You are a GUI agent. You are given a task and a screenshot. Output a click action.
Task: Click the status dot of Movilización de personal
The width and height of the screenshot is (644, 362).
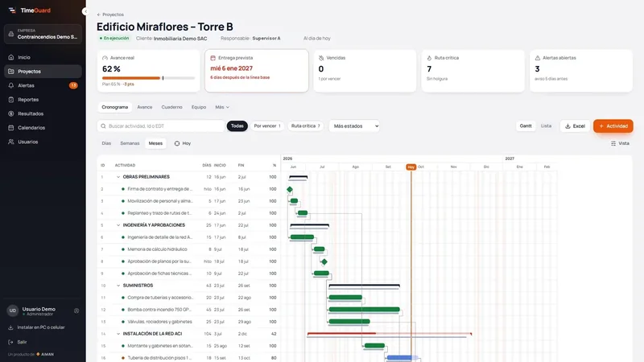pyautogui.click(x=123, y=201)
